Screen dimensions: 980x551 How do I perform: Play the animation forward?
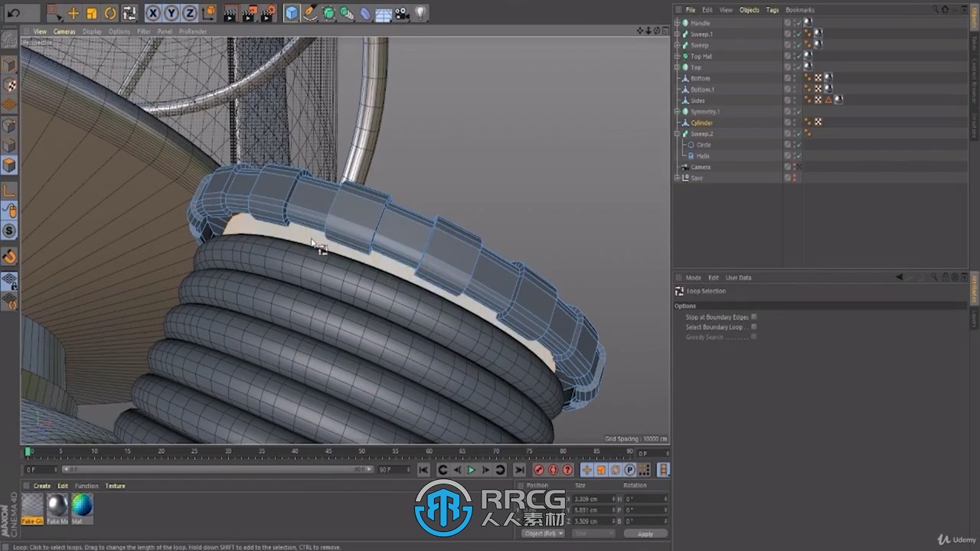click(471, 470)
